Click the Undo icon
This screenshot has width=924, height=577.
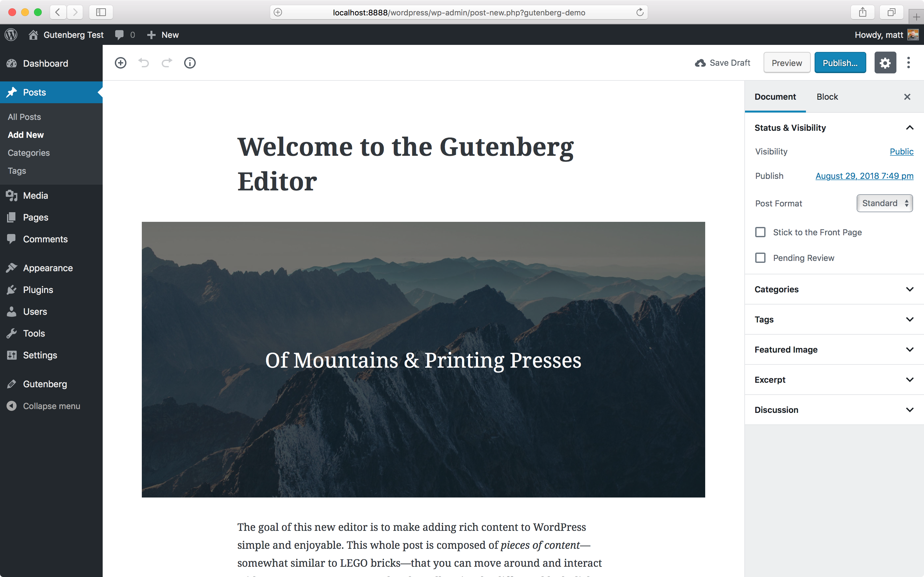pyautogui.click(x=143, y=63)
